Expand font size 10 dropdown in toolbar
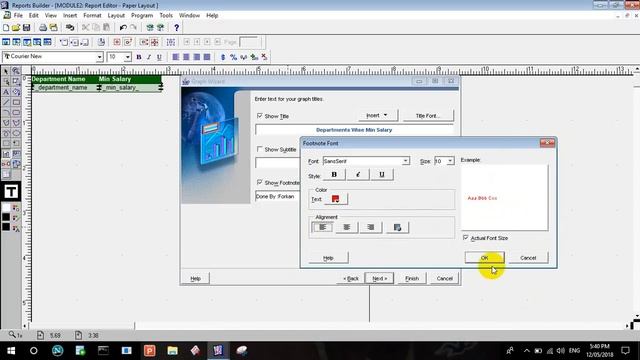Viewport: 640px width, 360px height. (x=127, y=57)
